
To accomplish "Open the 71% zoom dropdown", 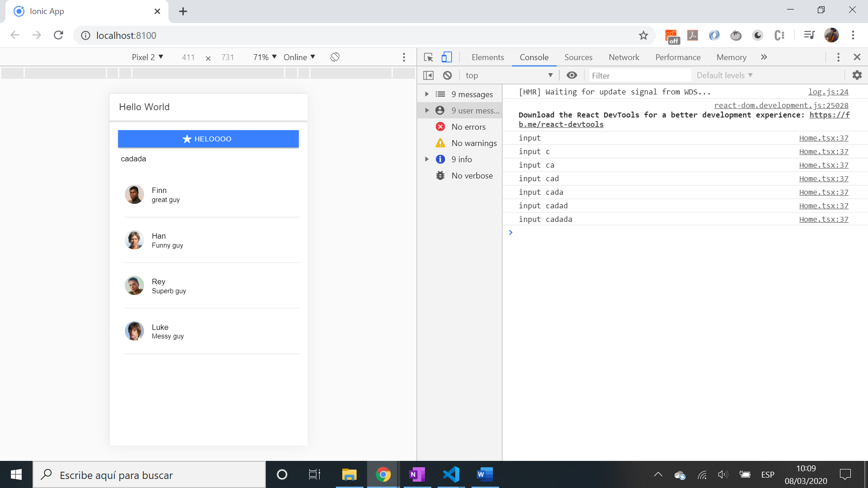I will [264, 57].
